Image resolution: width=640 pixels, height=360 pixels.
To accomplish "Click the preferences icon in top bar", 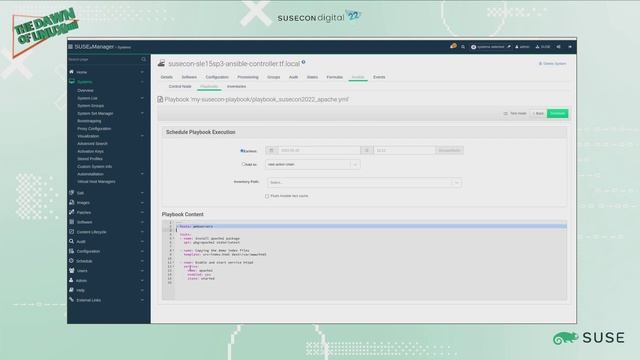I will pyautogui.click(x=558, y=47).
